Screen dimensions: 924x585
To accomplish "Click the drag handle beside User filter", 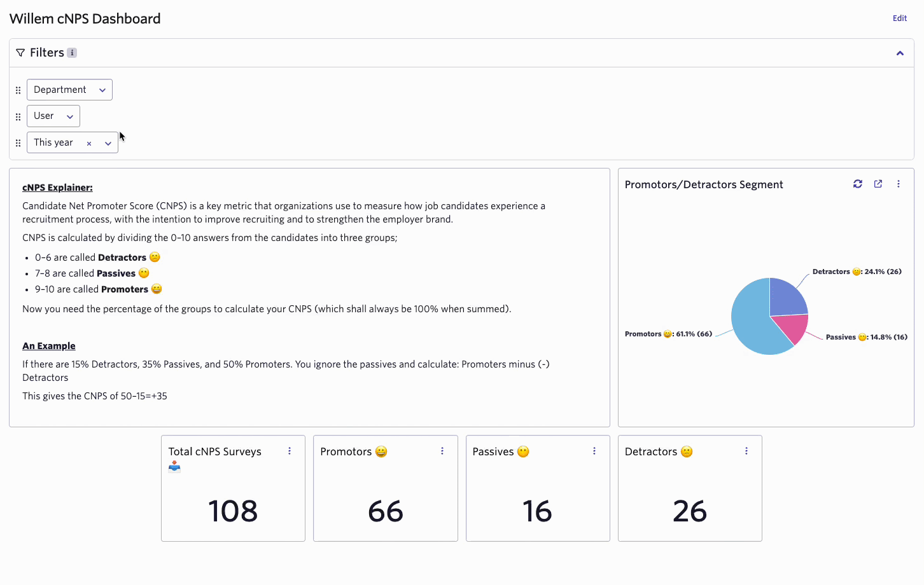I will pyautogui.click(x=18, y=116).
